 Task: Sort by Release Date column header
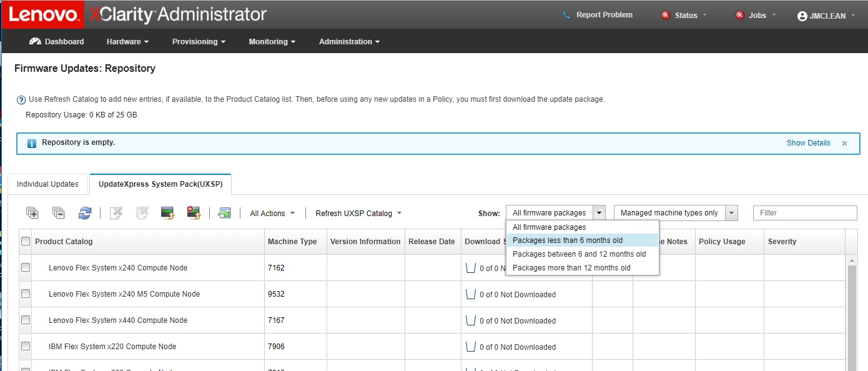(x=432, y=242)
